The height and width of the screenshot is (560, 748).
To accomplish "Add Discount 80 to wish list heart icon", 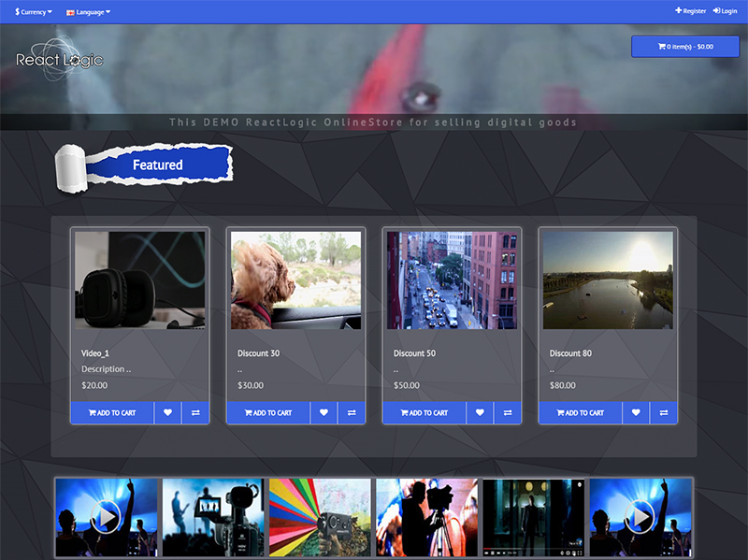I will pyautogui.click(x=636, y=413).
